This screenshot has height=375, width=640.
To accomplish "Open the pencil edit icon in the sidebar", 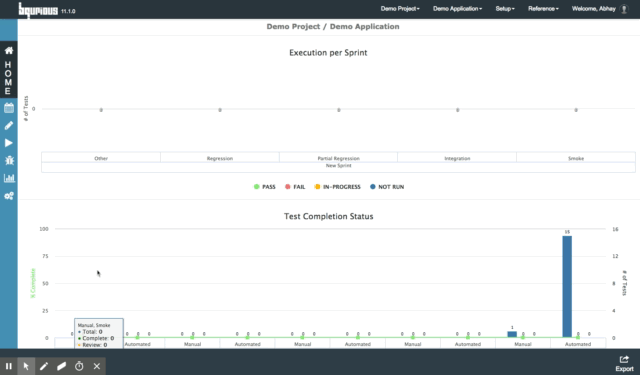I will pos(9,126).
